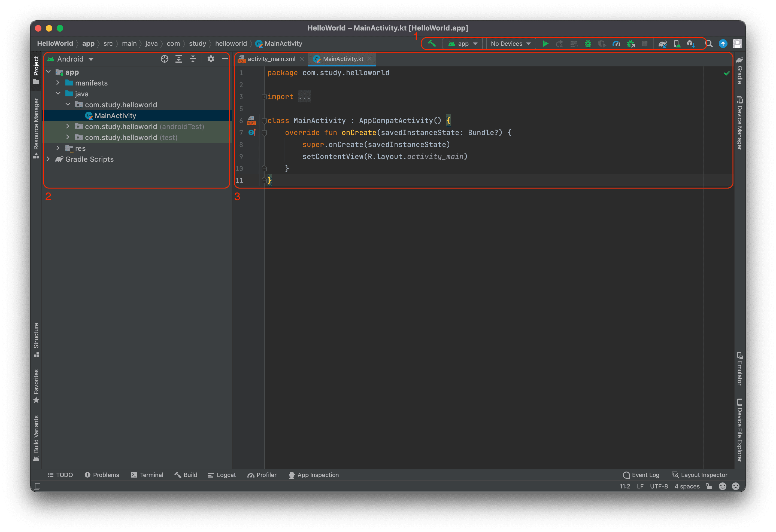
Task: Click the UTF-8 encoding status indicator
Action: 659,486
